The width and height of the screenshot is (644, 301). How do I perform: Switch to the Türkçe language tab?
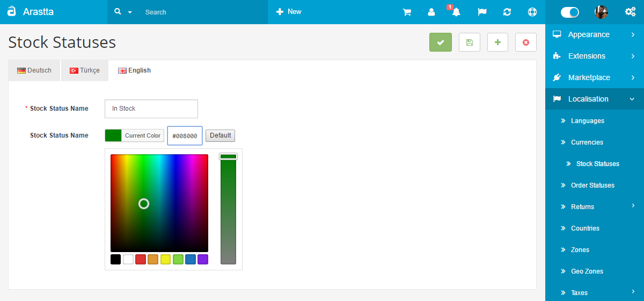pos(85,70)
